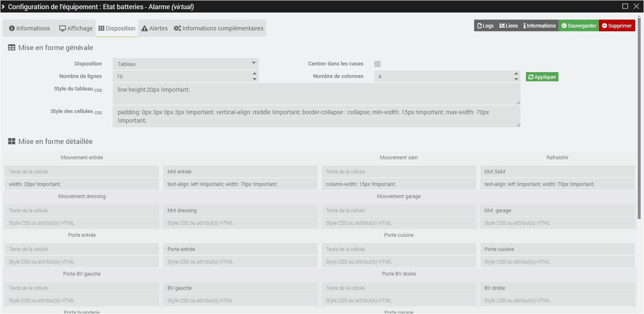This screenshot has width=644, height=314.
Task: Delete equipment with the Supprimer button
Action: [617, 26]
